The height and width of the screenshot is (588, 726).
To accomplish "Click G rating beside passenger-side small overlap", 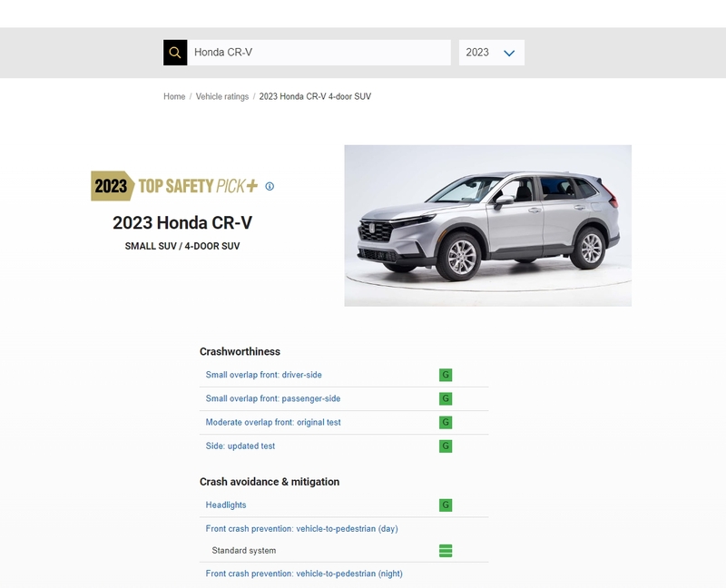I will tap(445, 397).
